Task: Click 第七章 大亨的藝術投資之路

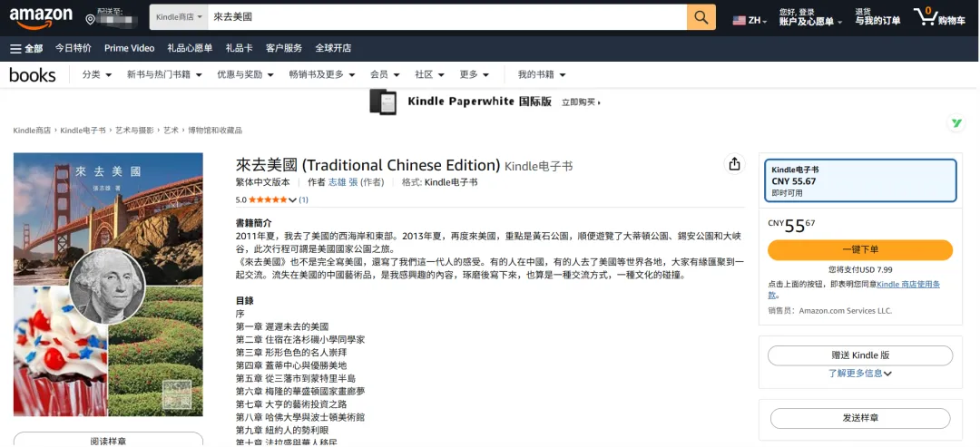Action: (x=290, y=403)
